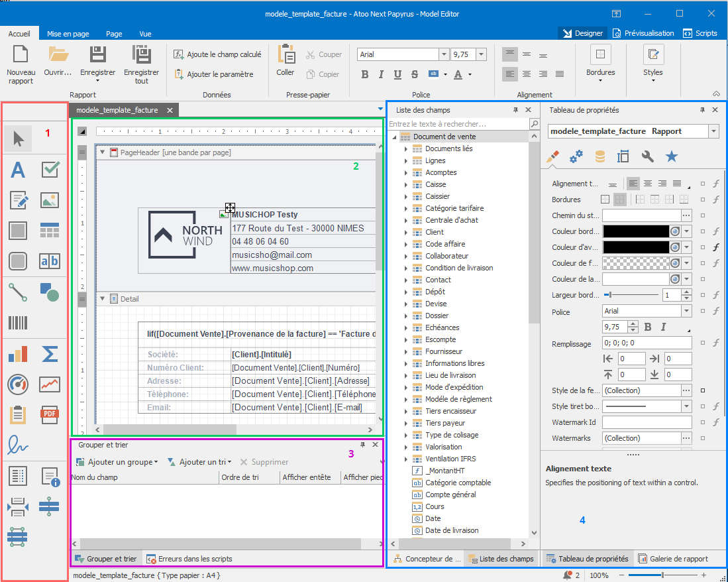Toggle Bold formatting in Police group
This screenshot has height=582, width=728.
[x=365, y=74]
